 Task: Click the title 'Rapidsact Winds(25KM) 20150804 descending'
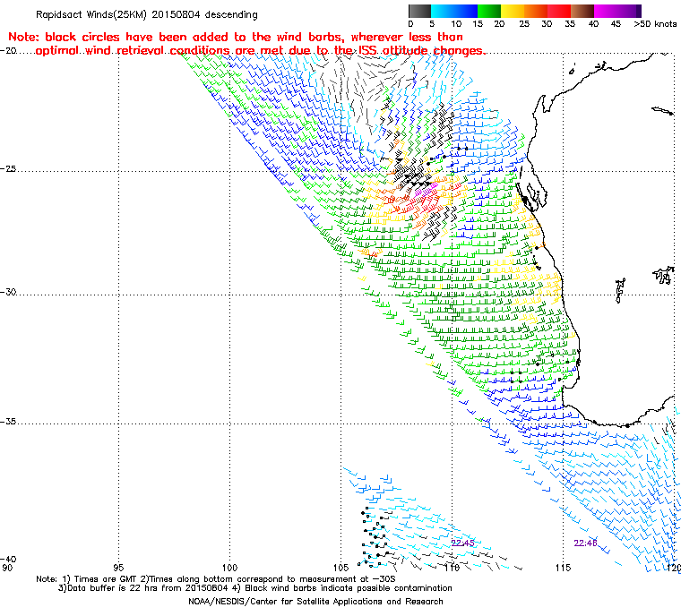[147, 14]
